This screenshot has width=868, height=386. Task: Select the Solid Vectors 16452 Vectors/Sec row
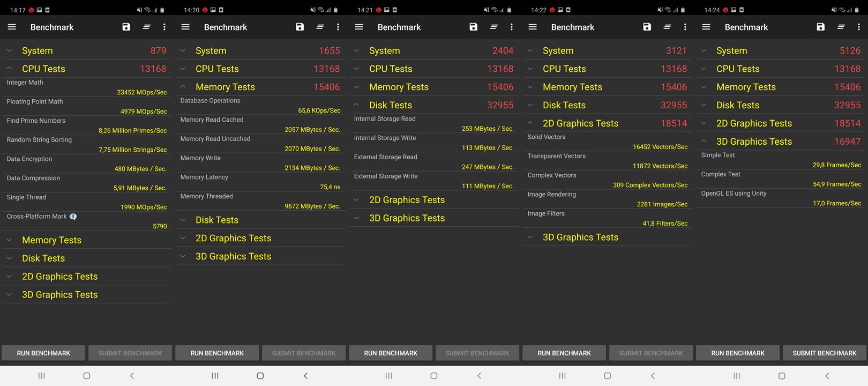point(608,142)
